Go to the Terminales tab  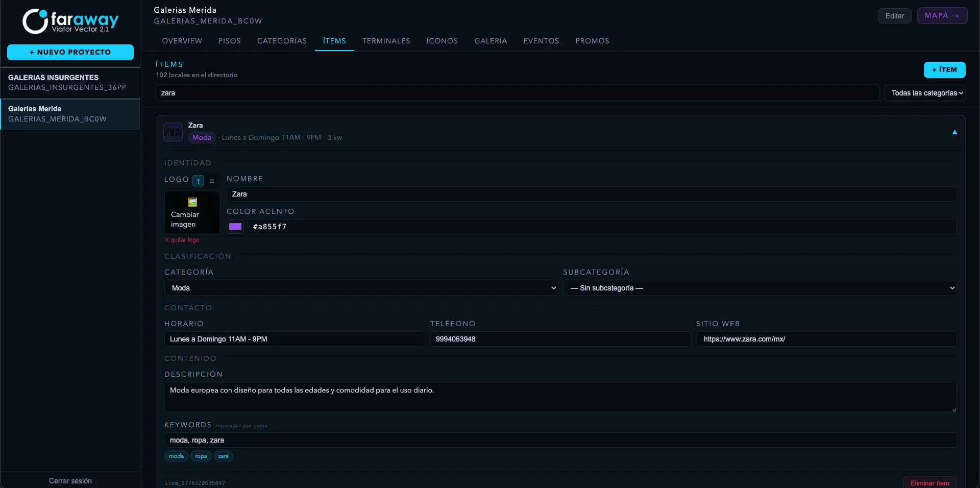(x=386, y=41)
